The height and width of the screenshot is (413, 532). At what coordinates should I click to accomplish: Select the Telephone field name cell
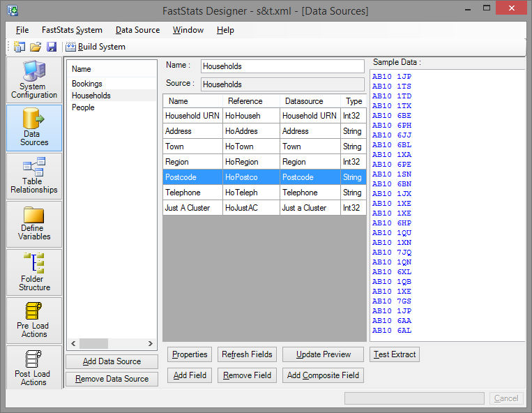click(192, 193)
